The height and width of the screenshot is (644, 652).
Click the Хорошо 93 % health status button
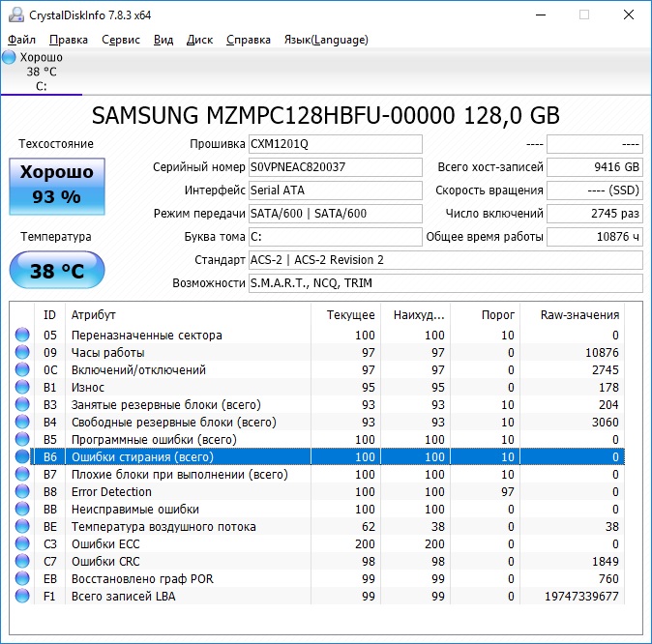(57, 187)
